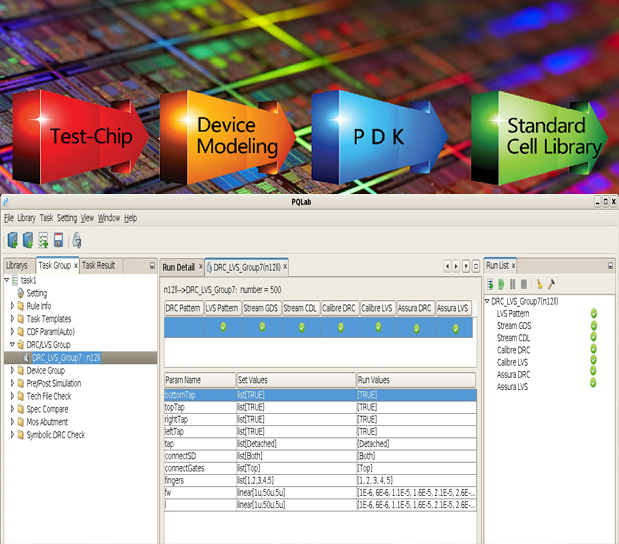The image size is (619, 544).
Task: Click the save disk icon in main toolbar
Action: click(59, 240)
